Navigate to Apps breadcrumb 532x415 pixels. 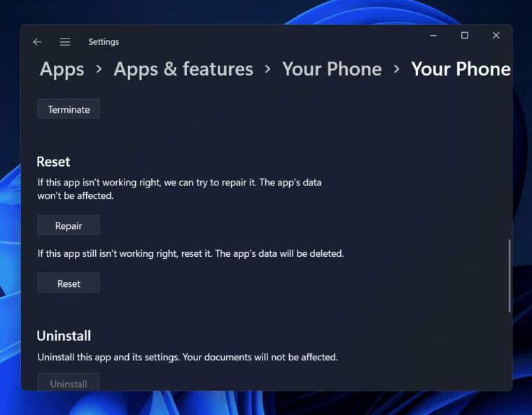coord(62,69)
